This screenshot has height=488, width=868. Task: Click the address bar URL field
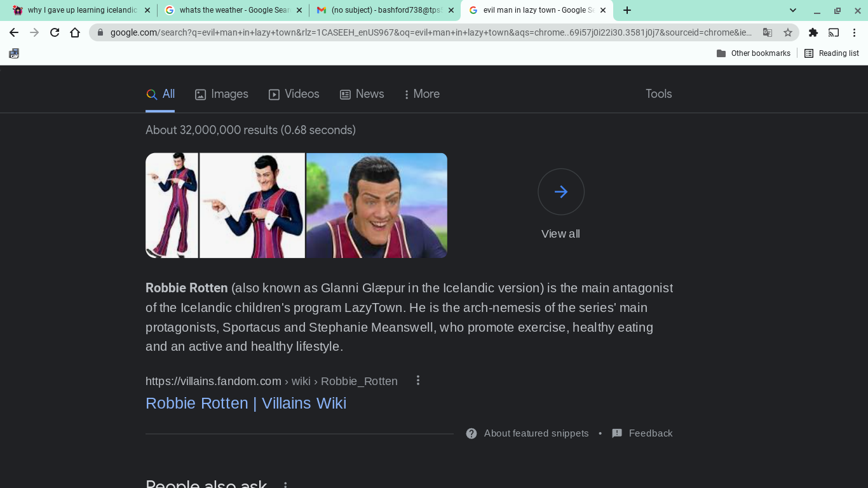pos(431,32)
